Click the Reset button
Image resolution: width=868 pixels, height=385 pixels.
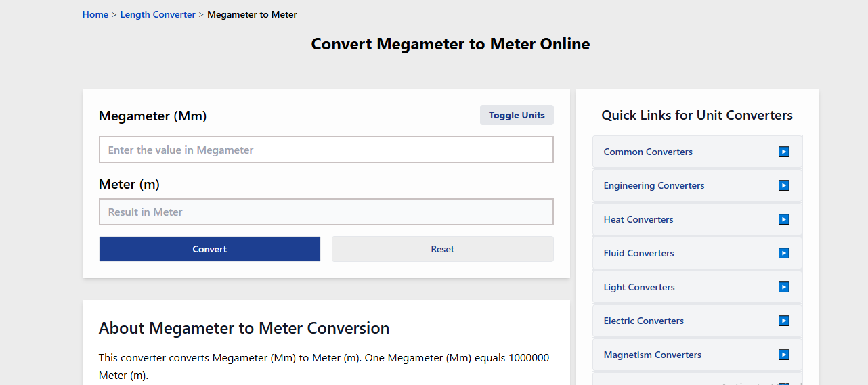[442, 249]
